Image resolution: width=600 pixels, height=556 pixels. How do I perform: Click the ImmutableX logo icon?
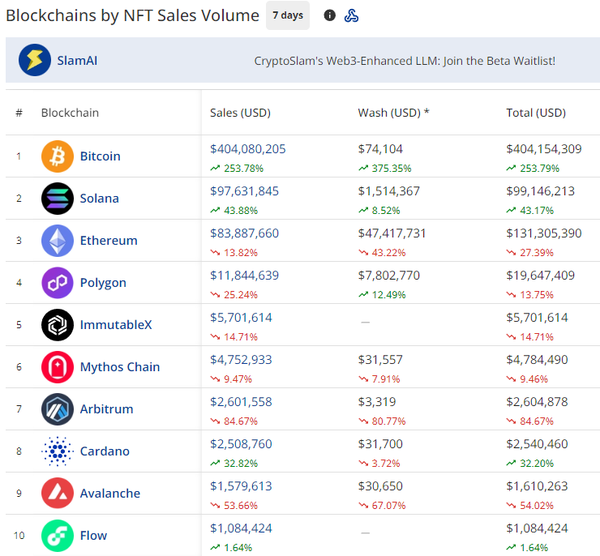point(57,325)
